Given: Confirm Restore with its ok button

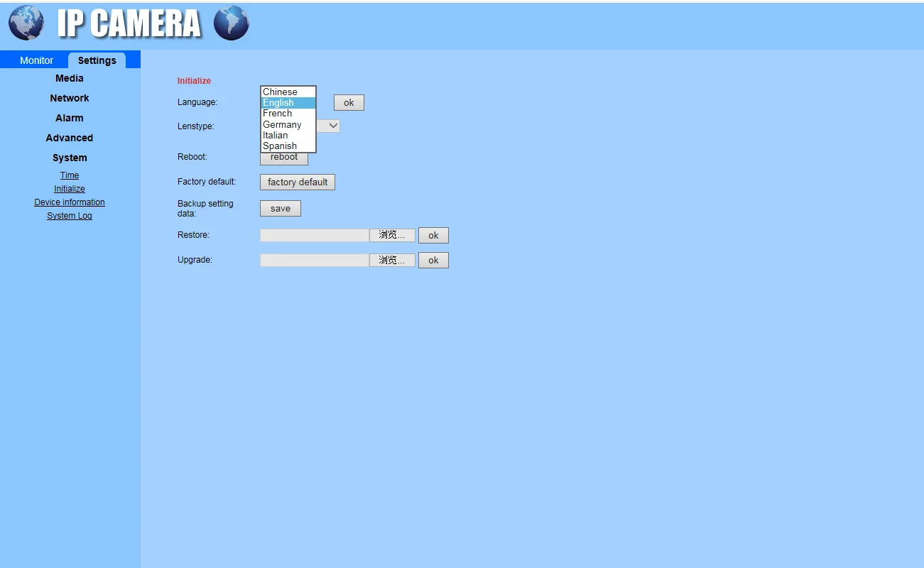Looking at the screenshot, I should (x=433, y=236).
